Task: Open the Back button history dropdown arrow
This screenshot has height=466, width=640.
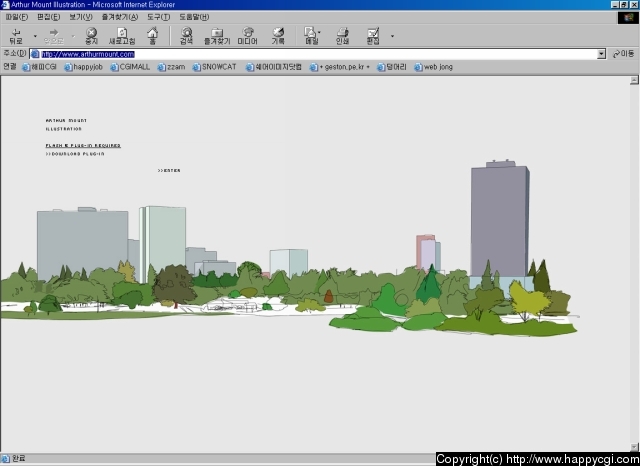Action: [35, 36]
